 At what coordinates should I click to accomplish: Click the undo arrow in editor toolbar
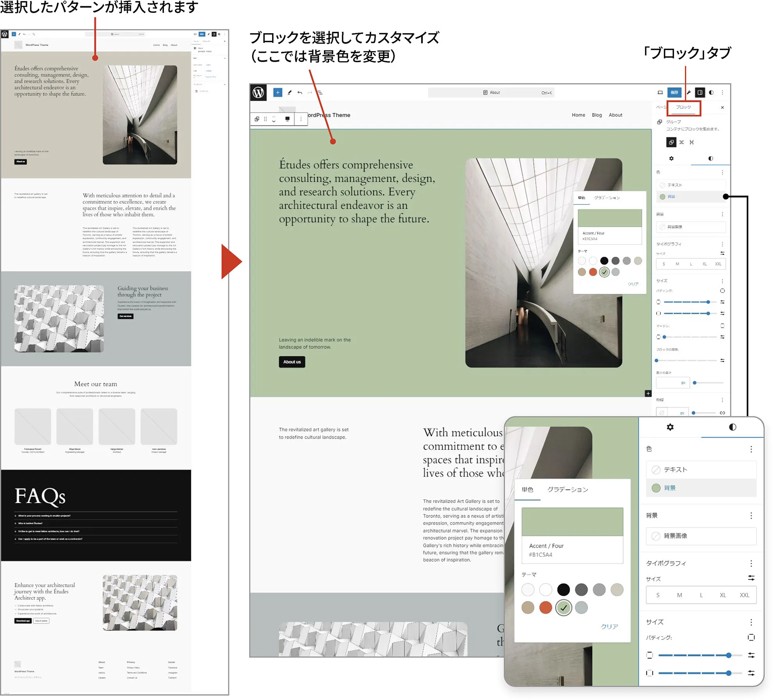click(x=300, y=92)
